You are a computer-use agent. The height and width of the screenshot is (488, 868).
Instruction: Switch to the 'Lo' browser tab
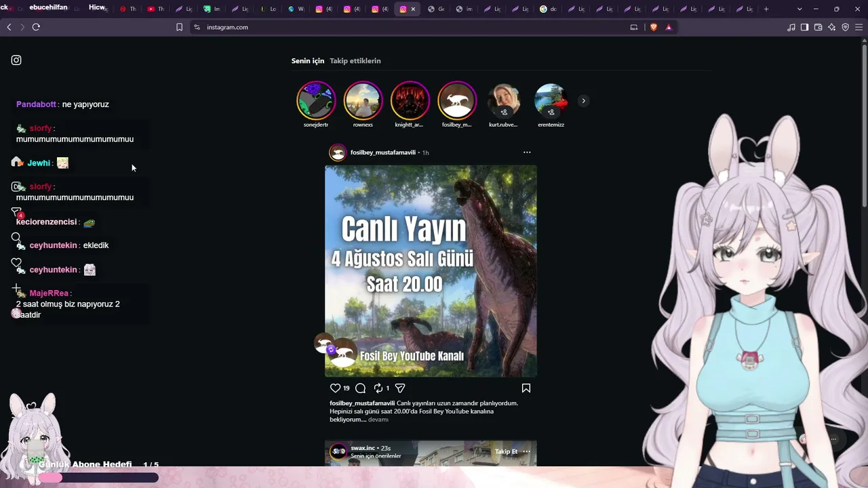point(269,9)
